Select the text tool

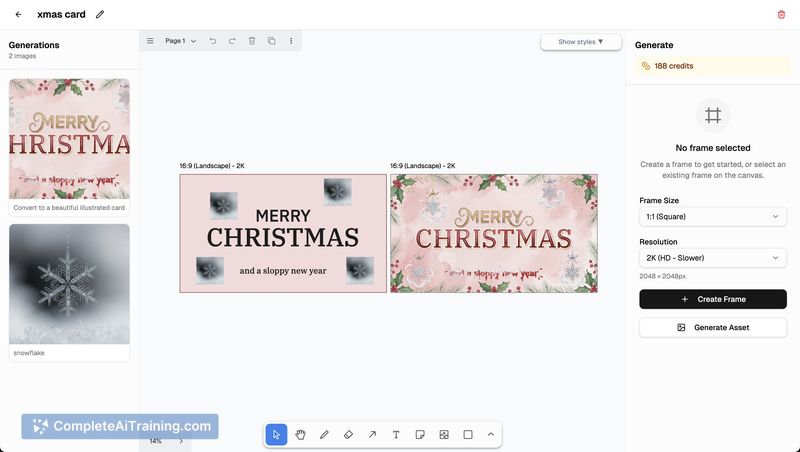(x=396, y=435)
